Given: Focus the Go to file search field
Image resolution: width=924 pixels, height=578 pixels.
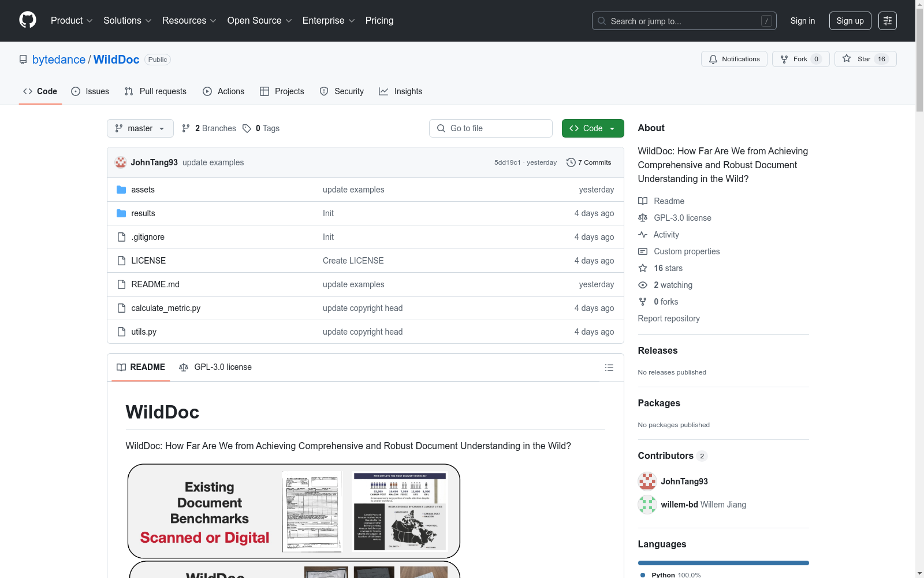Looking at the screenshot, I should click(x=491, y=128).
